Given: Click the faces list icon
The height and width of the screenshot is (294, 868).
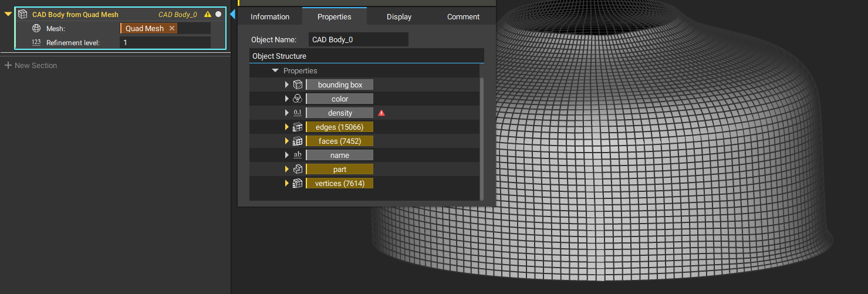Looking at the screenshot, I should pyautogui.click(x=298, y=141).
